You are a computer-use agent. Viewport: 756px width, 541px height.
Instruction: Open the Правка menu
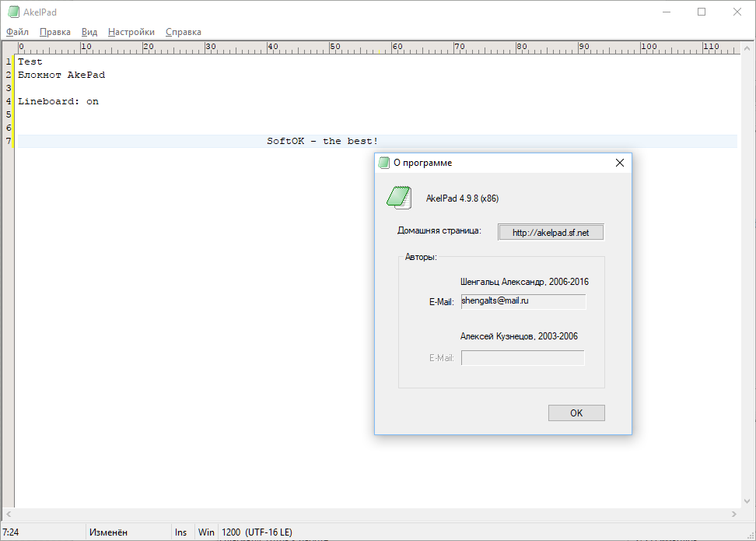pos(55,32)
